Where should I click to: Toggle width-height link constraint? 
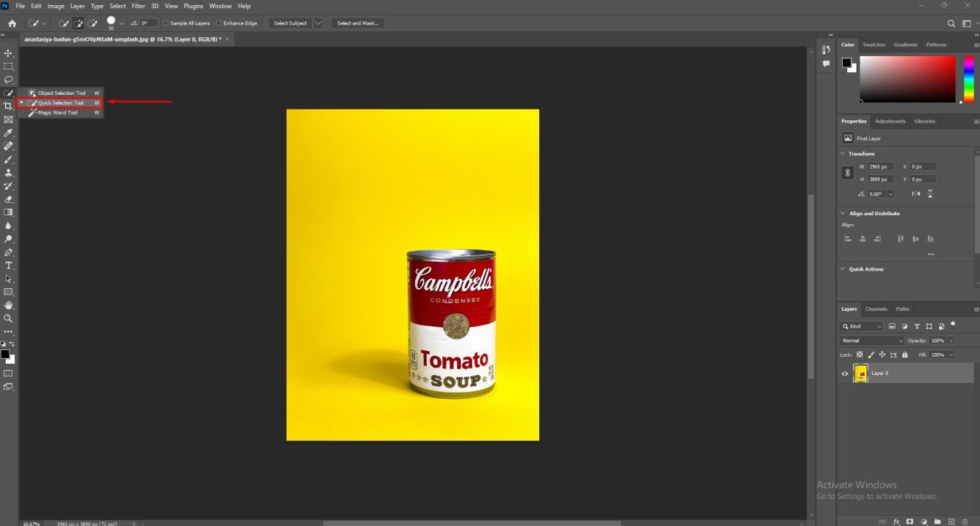coord(847,173)
